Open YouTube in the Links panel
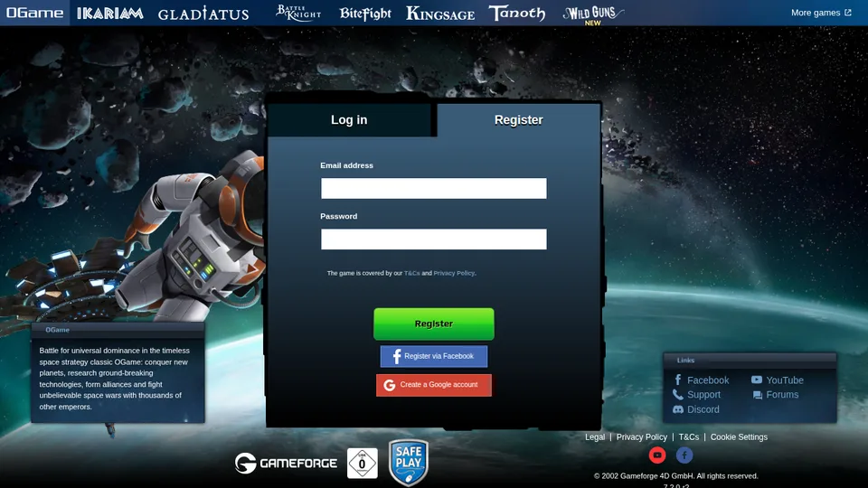The image size is (868, 488). (x=778, y=380)
